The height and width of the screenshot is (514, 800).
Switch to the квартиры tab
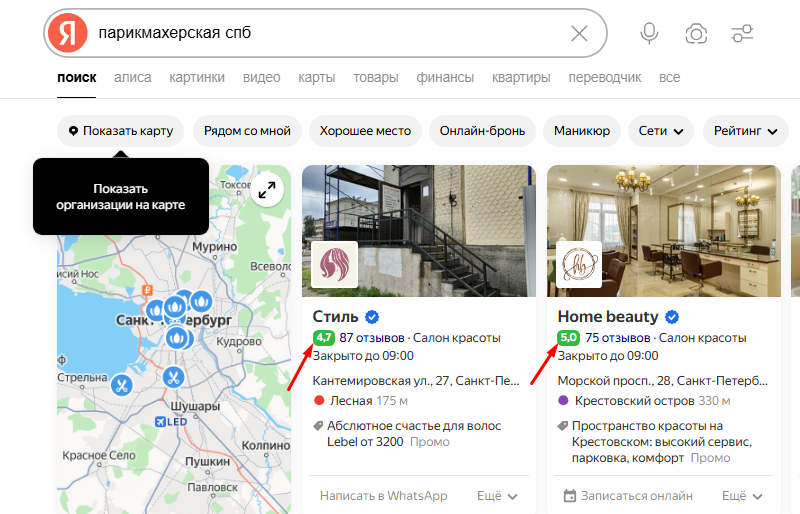(521, 78)
